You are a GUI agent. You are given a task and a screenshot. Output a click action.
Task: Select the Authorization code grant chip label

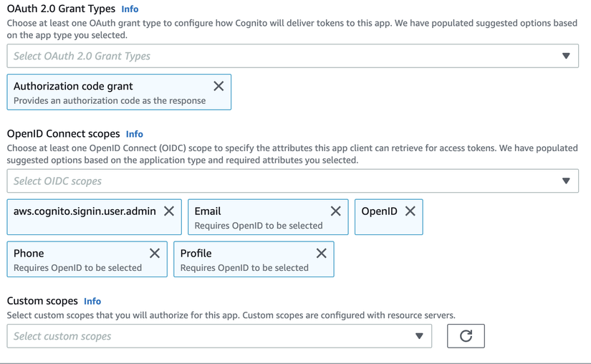point(73,86)
